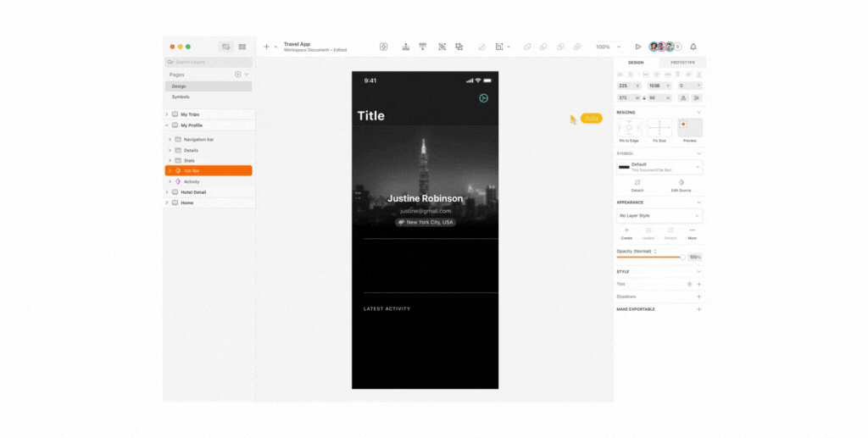Image resolution: width=868 pixels, height=438 pixels.
Task: Add a Tint with plus icon
Action: 698,285
